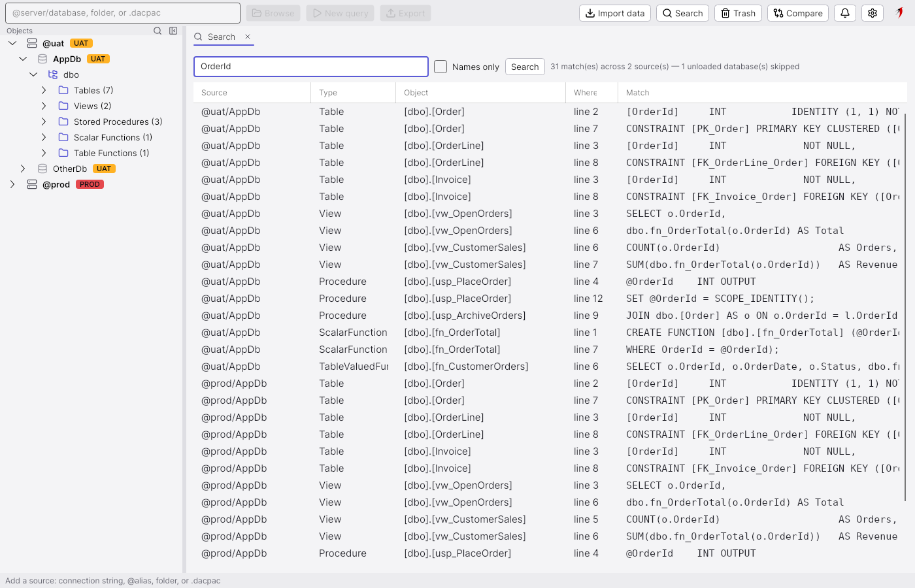Viewport: 915px width, 588px height.
Task: Enable the Names only checkbox
Action: pyautogui.click(x=441, y=67)
